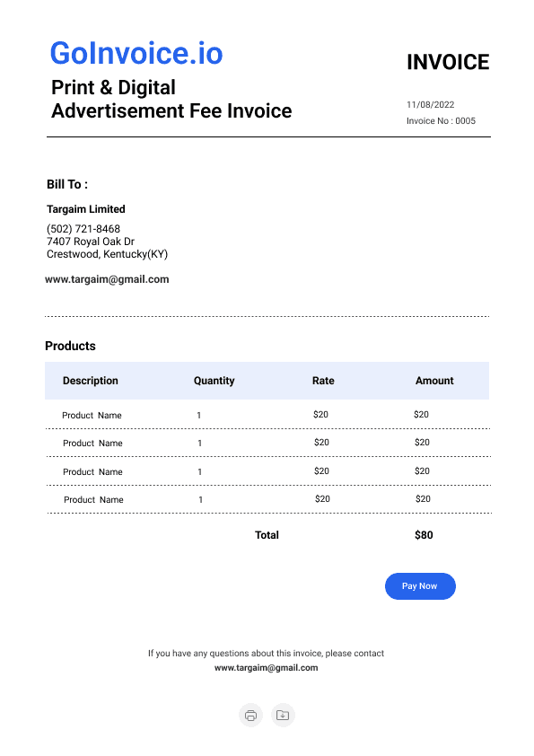This screenshot has height=756, width=534.
Task: Click the printer icon to print invoice
Action: [x=250, y=715]
